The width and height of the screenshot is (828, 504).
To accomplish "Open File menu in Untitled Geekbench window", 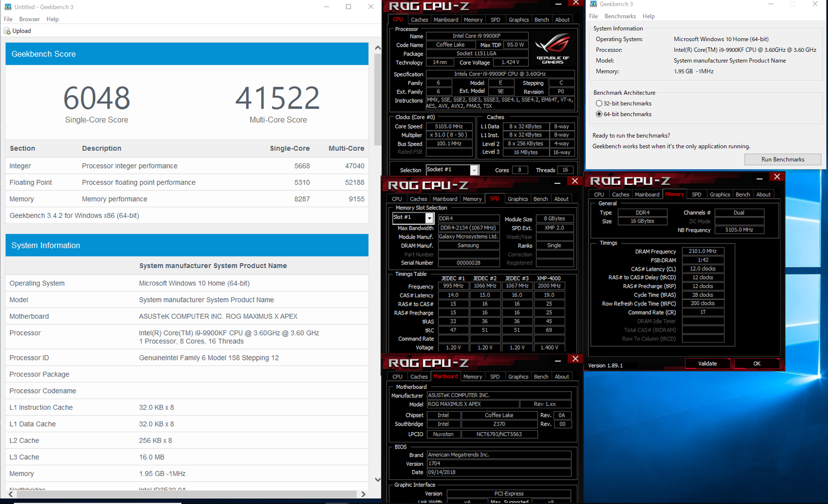I will coord(8,19).
